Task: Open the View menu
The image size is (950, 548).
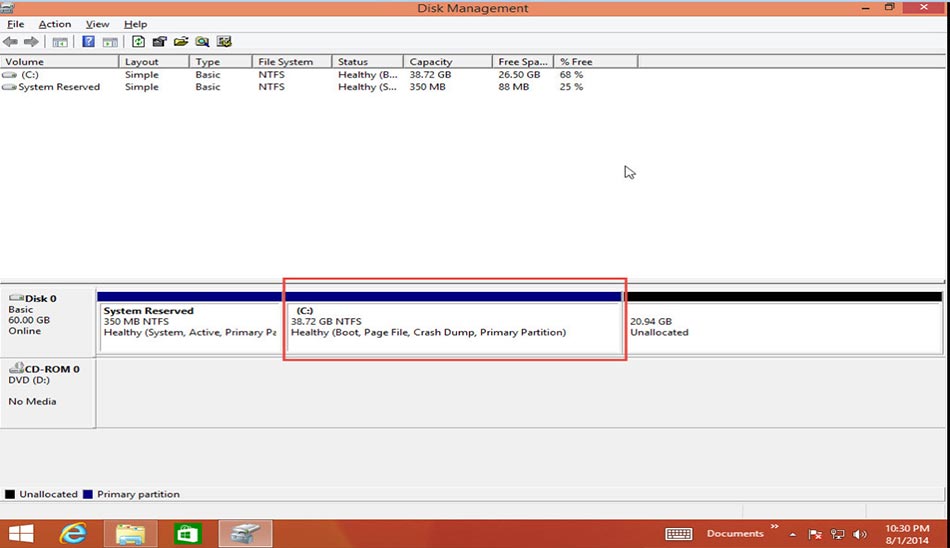Action: click(x=97, y=24)
